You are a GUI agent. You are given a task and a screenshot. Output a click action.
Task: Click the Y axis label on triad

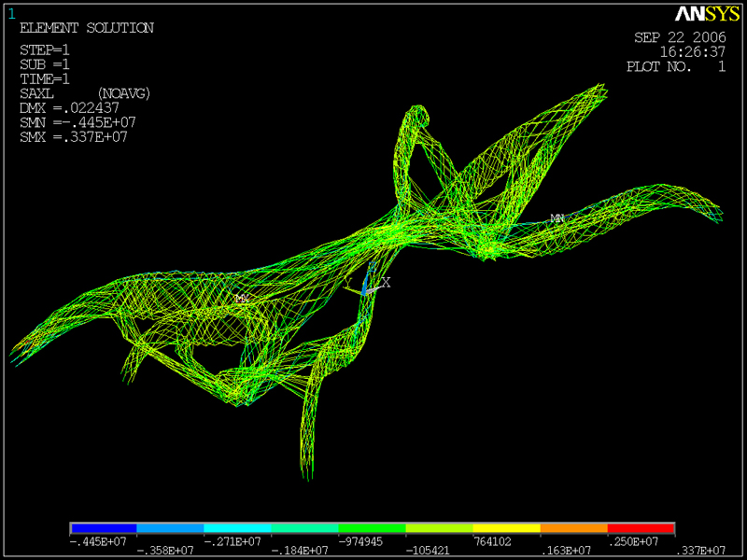[x=347, y=283]
